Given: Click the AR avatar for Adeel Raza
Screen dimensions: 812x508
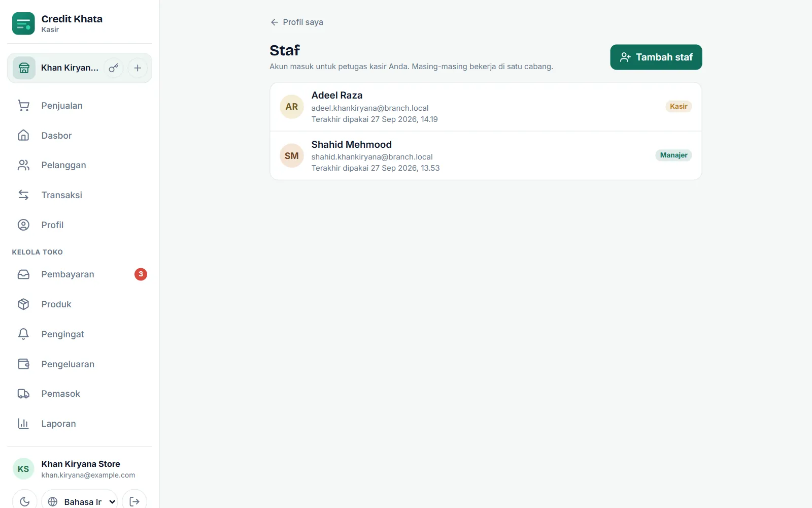Looking at the screenshot, I should tap(292, 107).
